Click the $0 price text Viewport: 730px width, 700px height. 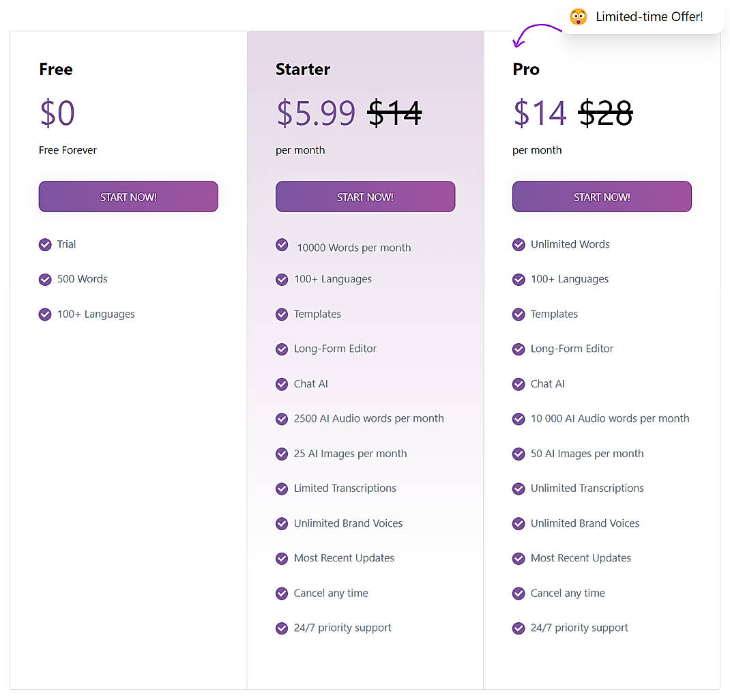pyautogui.click(x=57, y=113)
